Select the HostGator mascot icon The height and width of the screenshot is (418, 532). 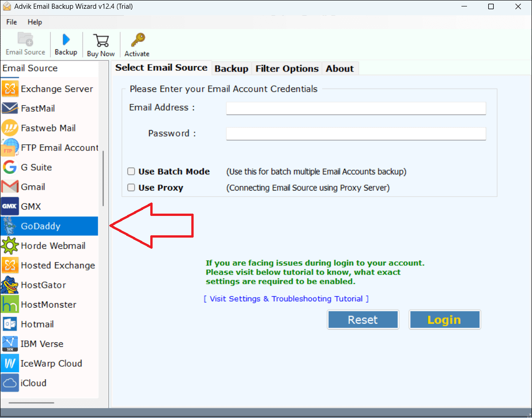[10, 285]
